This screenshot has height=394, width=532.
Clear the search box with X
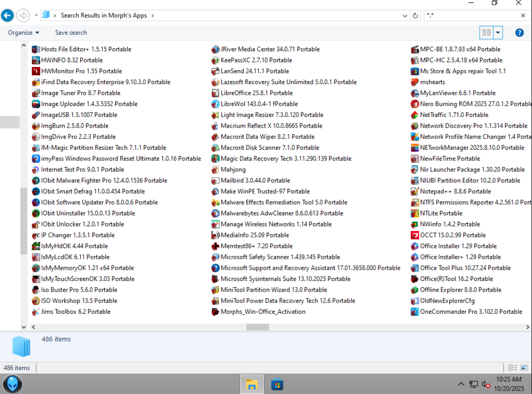click(523, 16)
